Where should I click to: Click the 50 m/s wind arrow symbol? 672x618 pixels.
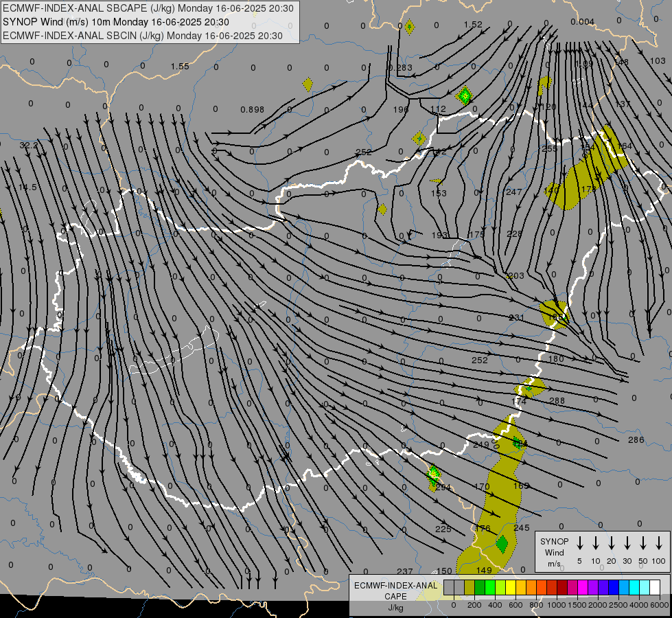coord(643,543)
